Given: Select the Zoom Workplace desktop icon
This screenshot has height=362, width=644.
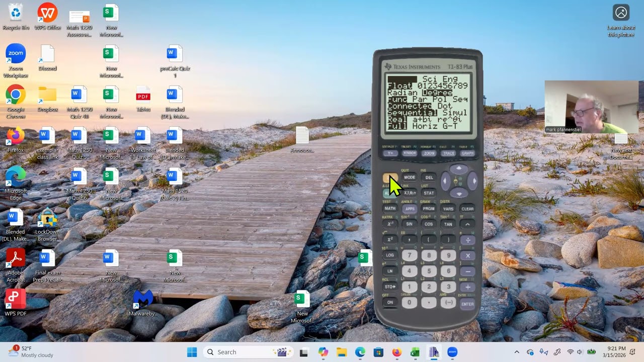Looking at the screenshot, I should (x=16, y=61).
